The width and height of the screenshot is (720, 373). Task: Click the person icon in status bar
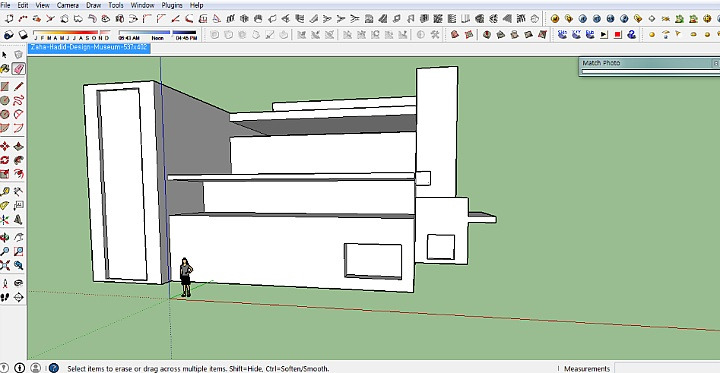[x=35, y=368]
